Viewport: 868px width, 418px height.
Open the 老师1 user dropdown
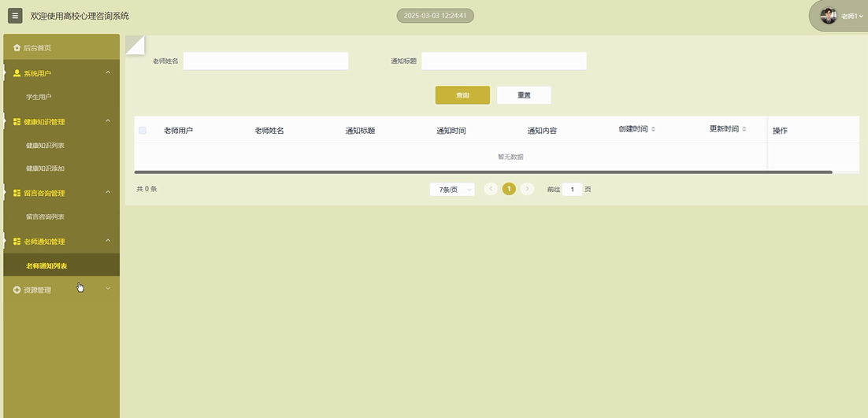852,17
